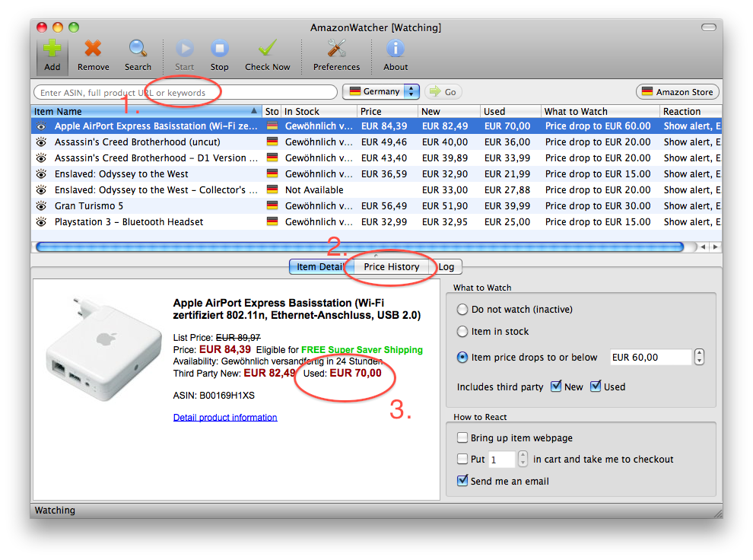
Task: Click the scrollbar left arrow
Action: (703, 247)
